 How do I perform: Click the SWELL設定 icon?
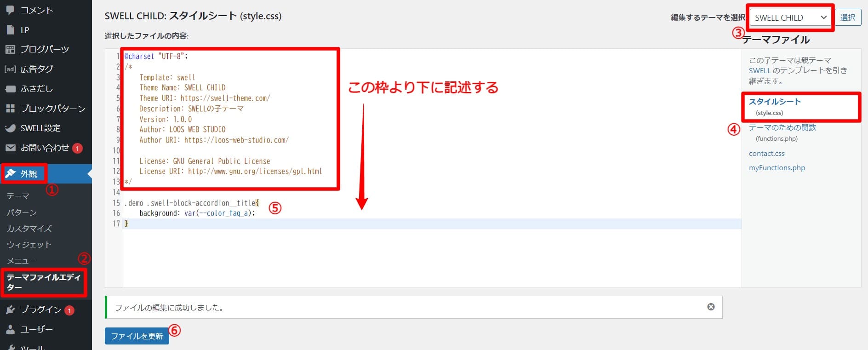[10, 128]
